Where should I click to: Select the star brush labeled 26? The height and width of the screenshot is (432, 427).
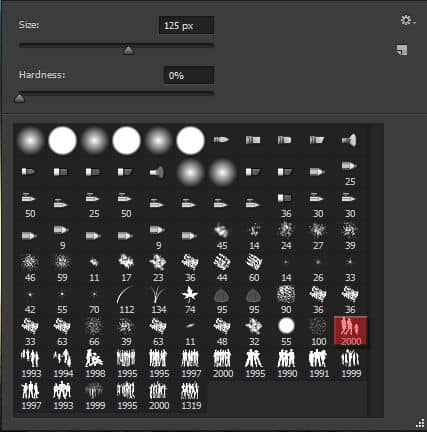coord(318,268)
